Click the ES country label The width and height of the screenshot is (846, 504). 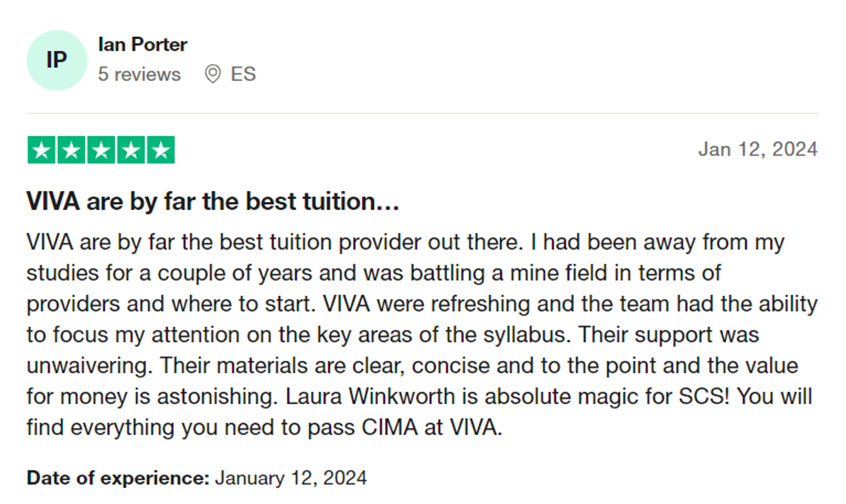[x=244, y=74]
